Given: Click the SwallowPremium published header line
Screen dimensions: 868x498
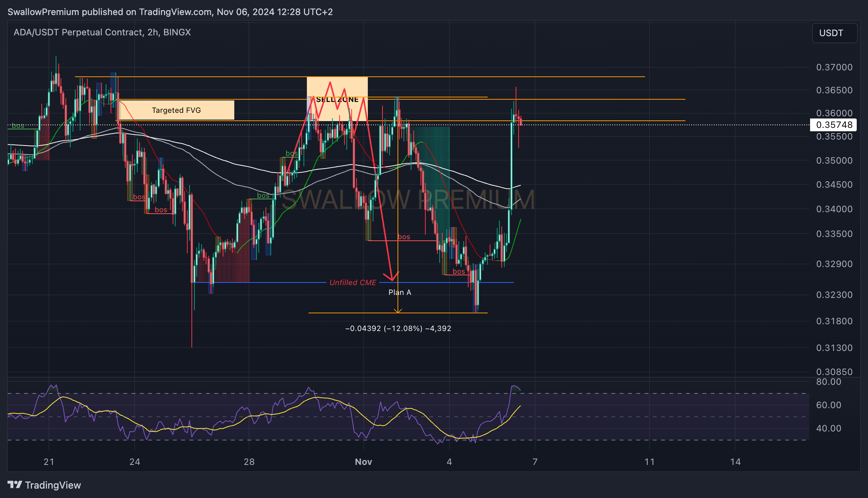Looking at the screenshot, I should pyautogui.click(x=170, y=12).
